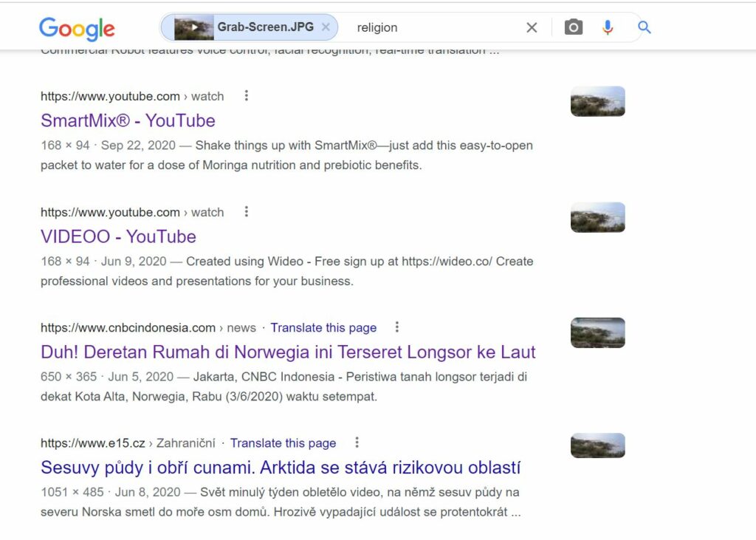Click the SmartMix result thumbnail image
This screenshot has height=540, width=756.
[598, 101]
